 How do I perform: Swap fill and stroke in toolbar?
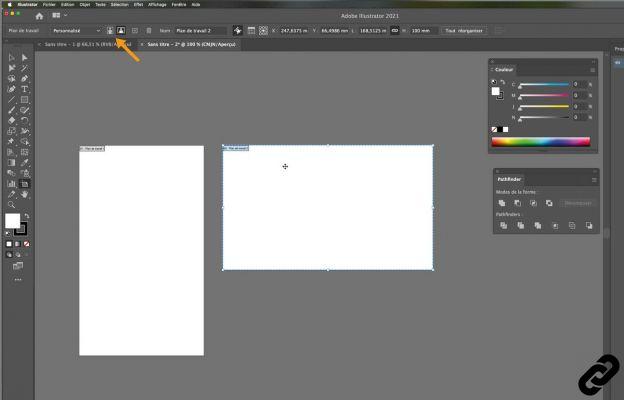pos(27,216)
